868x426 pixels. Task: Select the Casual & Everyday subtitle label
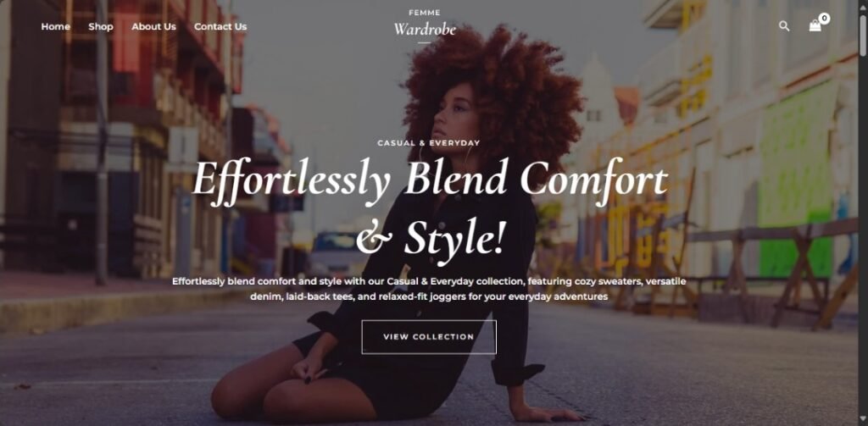coord(429,143)
